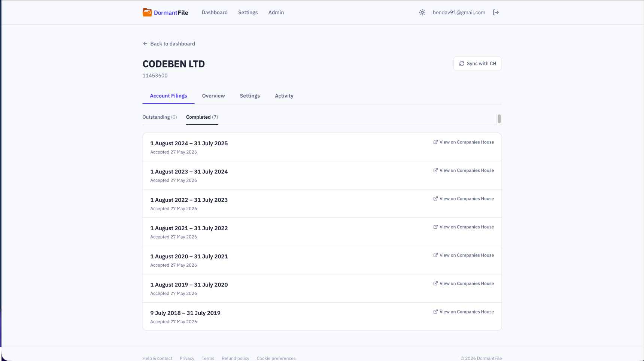This screenshot has height=361, width=644.
Task: Open Cookie preferences footer link
Action: tap(276, 358)
